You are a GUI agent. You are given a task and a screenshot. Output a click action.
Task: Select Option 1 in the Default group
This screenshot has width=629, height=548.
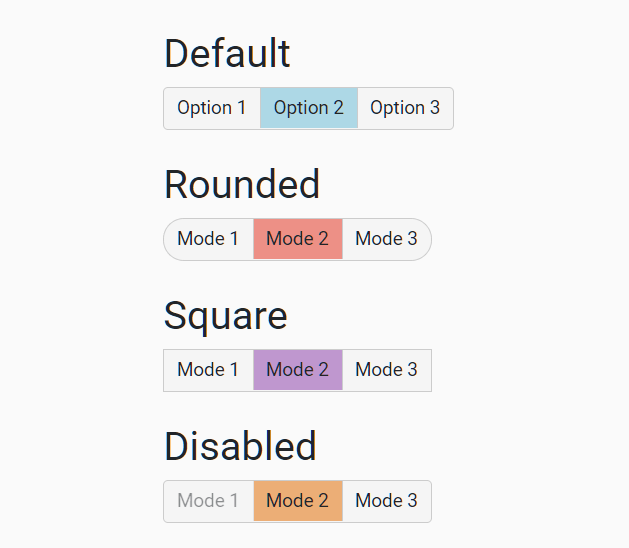pyautogui.click(x=211, y=108)
